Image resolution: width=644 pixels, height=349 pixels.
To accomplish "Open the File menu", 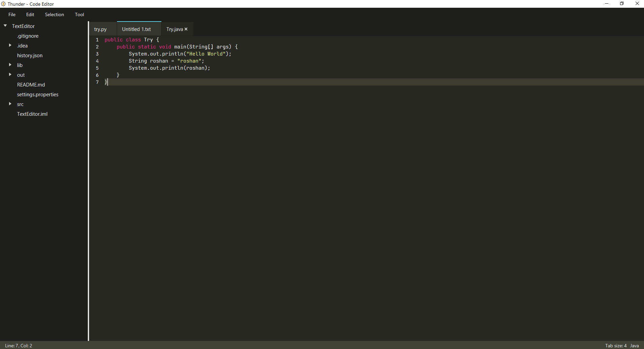I will pyautogui.click(x=11, y=14).
